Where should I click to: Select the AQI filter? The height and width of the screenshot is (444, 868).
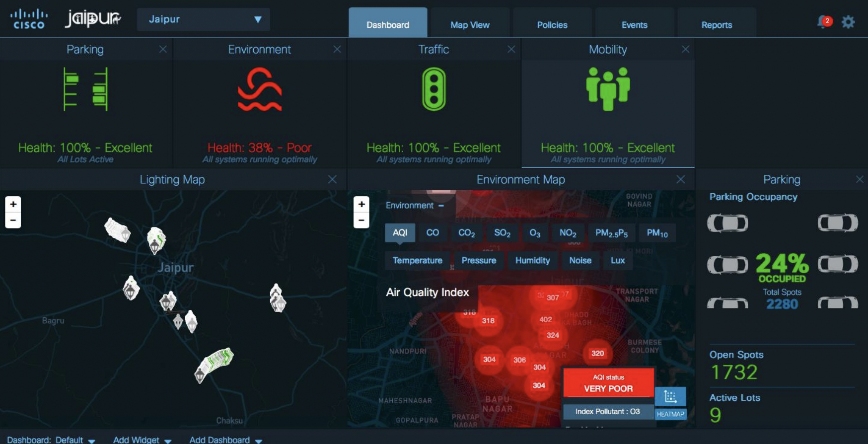[400, 232]
